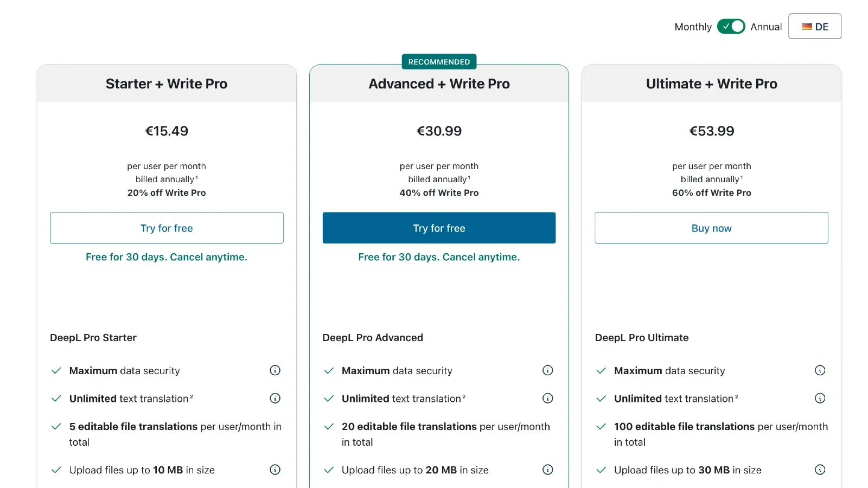The height and width of the screenshot is (488, 868).
Task: Click info icon next to Advanced Maximum data security
Action: coord(547,370)
